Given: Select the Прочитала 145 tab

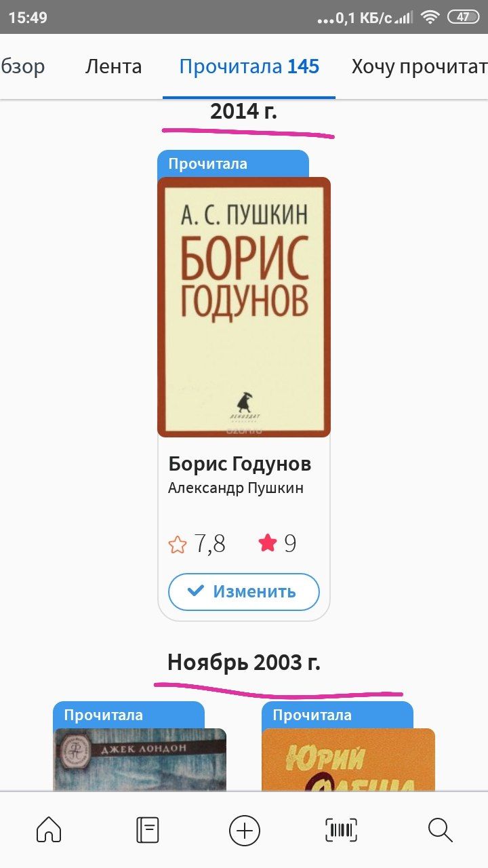Looking at the screenshot, I should point(249,66).
